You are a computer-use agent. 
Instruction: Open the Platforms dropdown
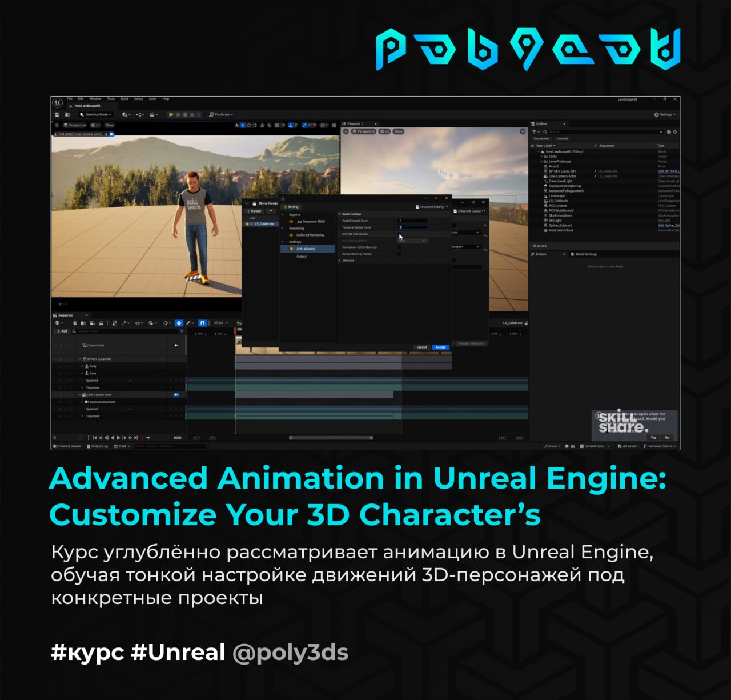[x=221, y=115]
